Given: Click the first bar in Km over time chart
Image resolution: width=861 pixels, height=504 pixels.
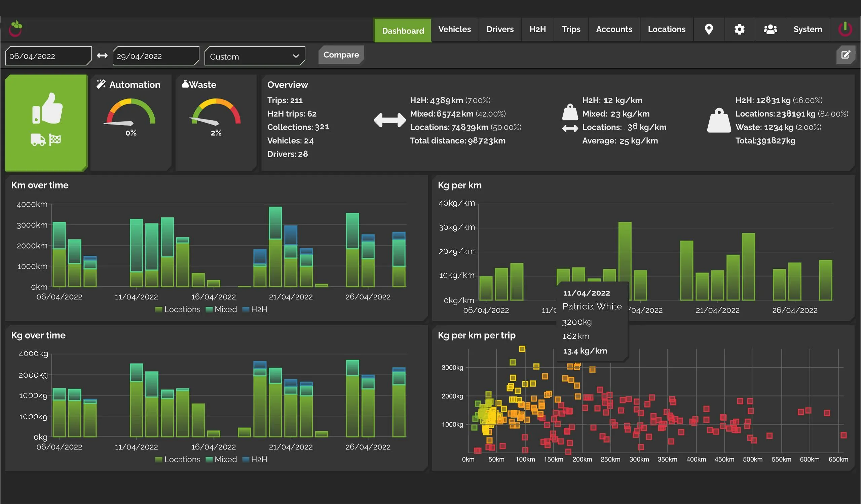Looking at the screenshot, I should 59,254.
